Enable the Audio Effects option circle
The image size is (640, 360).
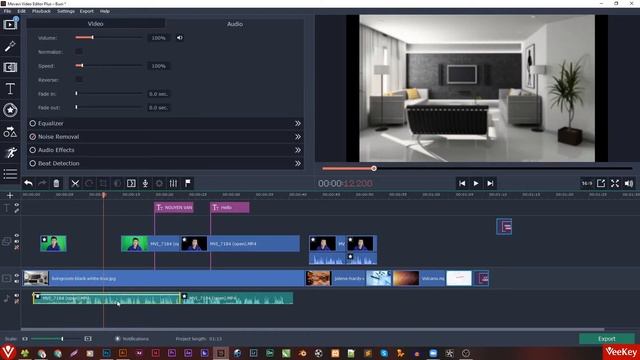(x=33, y=150)
